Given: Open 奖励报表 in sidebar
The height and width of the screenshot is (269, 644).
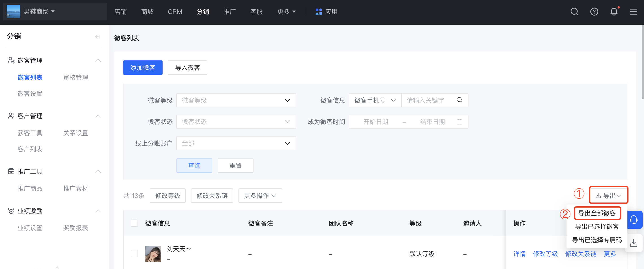Looking at the screenshot, I should pyautogui.click(x=76, y=228).
